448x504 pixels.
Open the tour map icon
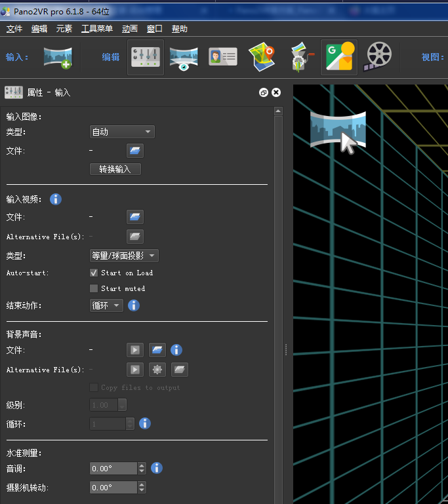coord(261,58)
